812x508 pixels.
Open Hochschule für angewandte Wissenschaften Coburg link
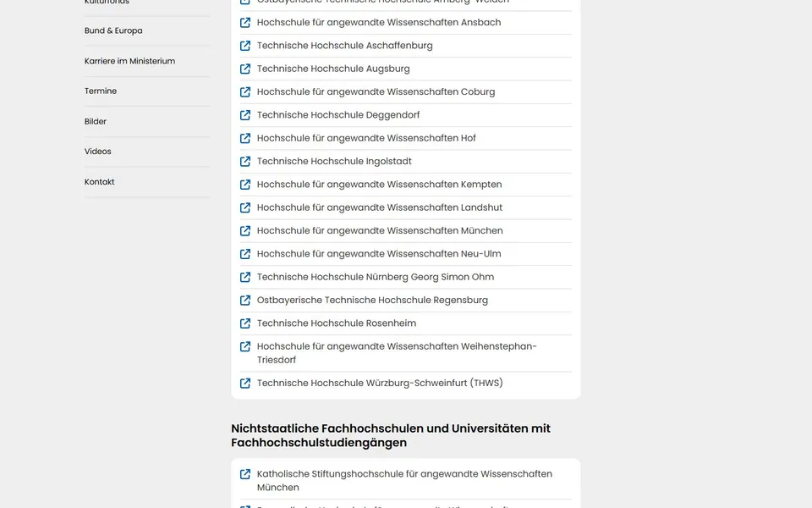pos(376,91)
